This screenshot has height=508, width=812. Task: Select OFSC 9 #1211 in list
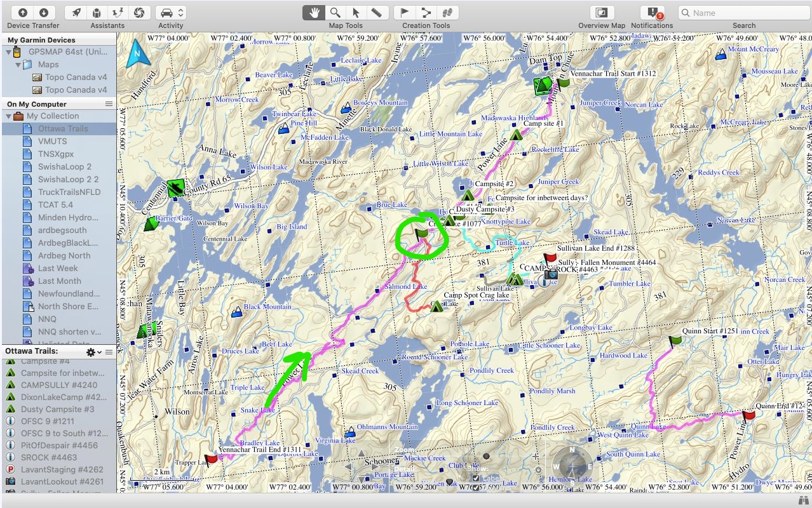pyautogui.click(x=58, y=421)
